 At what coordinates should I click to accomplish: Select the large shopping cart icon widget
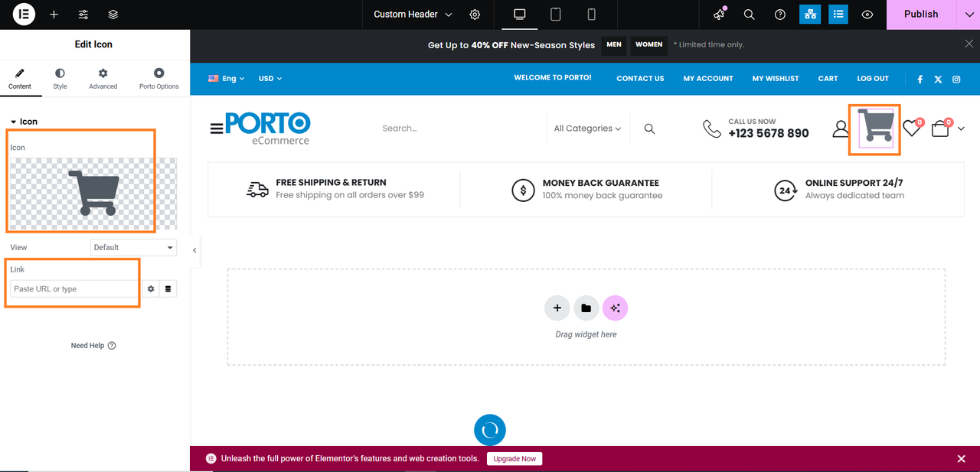click(875, 126)
